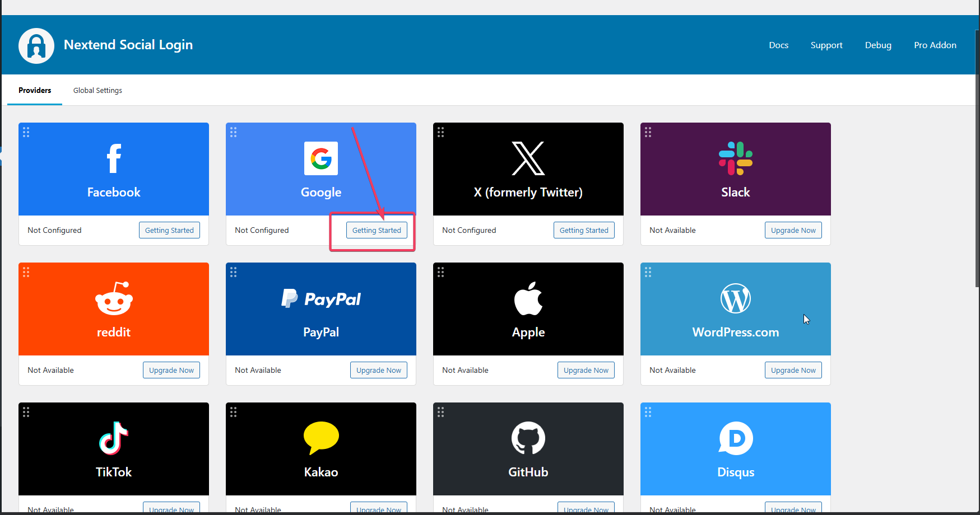Click the GitHub card drag handle
Image resolution: width=980 pixels, height=515 pixels.
click(441, 412)
